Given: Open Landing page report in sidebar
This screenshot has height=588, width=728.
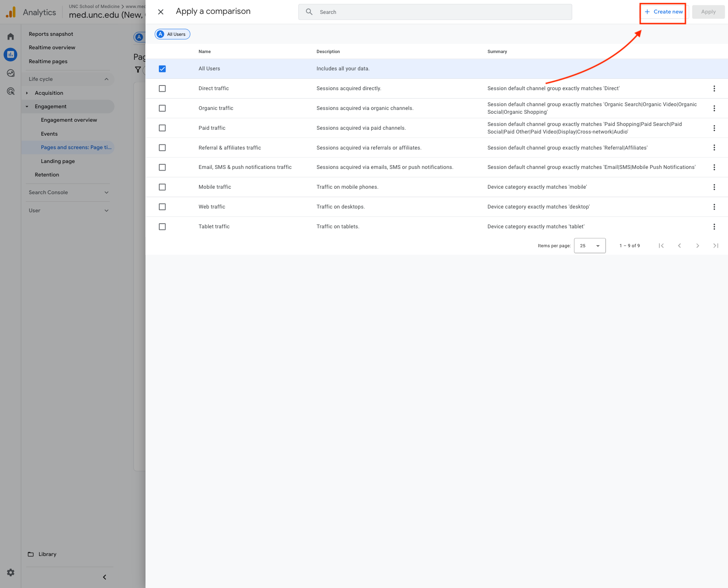Looking at the screenshot, I should coord(58,161).
